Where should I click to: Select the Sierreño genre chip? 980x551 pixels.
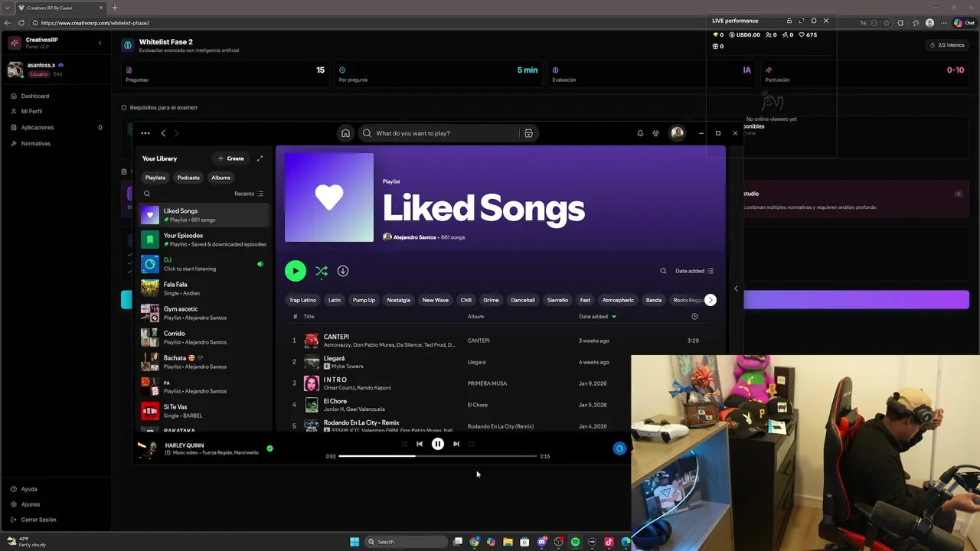pyautogui.click(x=557, y=300)
